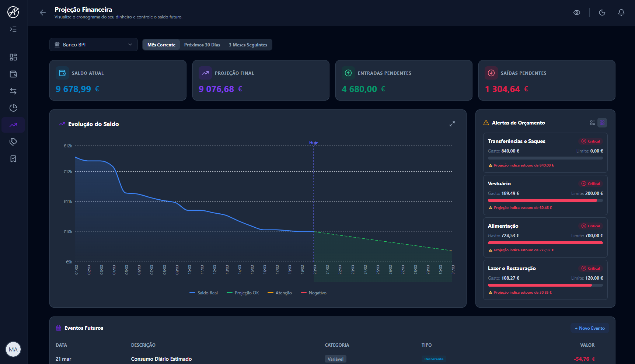Select the Wallet icon in the sidebar

13,74
